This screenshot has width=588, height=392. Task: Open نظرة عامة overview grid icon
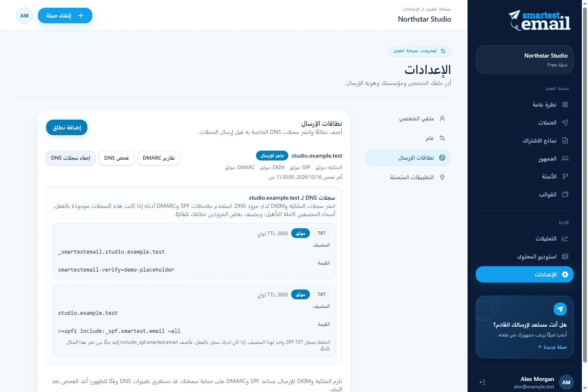[565, 105]
